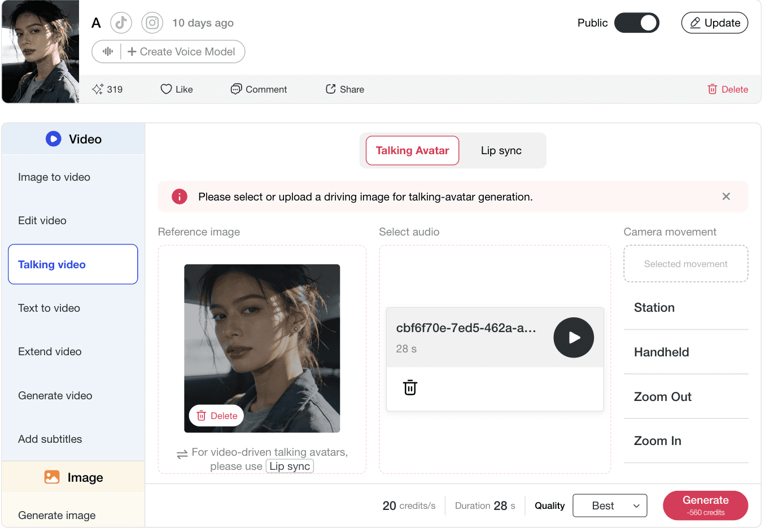Screen dimensions: 765x532
Task: Click the Image section header
Action: 73,477
